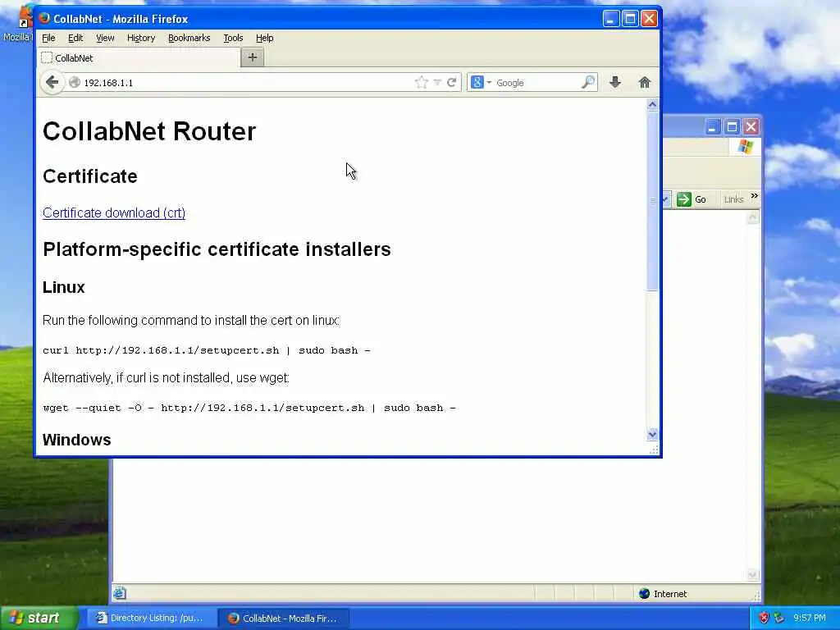Image resolution: width=840 pixels, height=630 pixels.
Task: Click the Windows section heading
Action: pyautogui.click(x=76, y=440)
